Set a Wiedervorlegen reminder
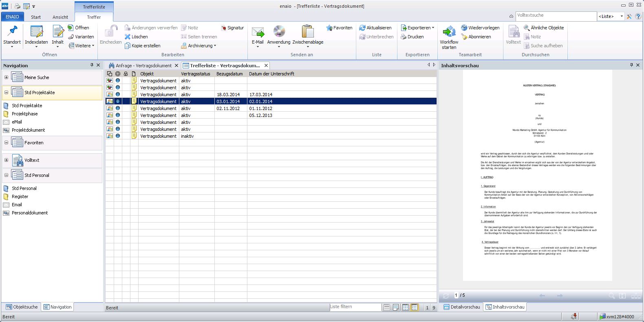The width and height of the screenshot is (644, 322). (x=480, y=28)
